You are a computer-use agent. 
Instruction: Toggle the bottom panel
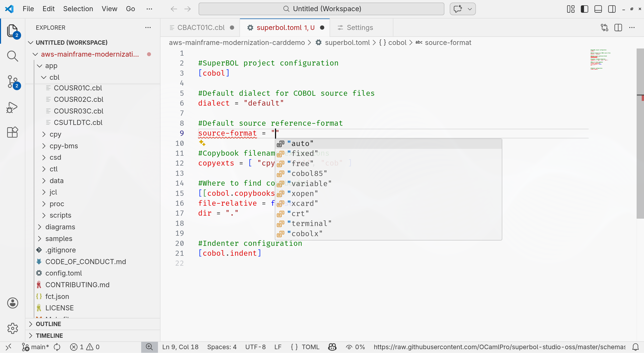(598, 9)
